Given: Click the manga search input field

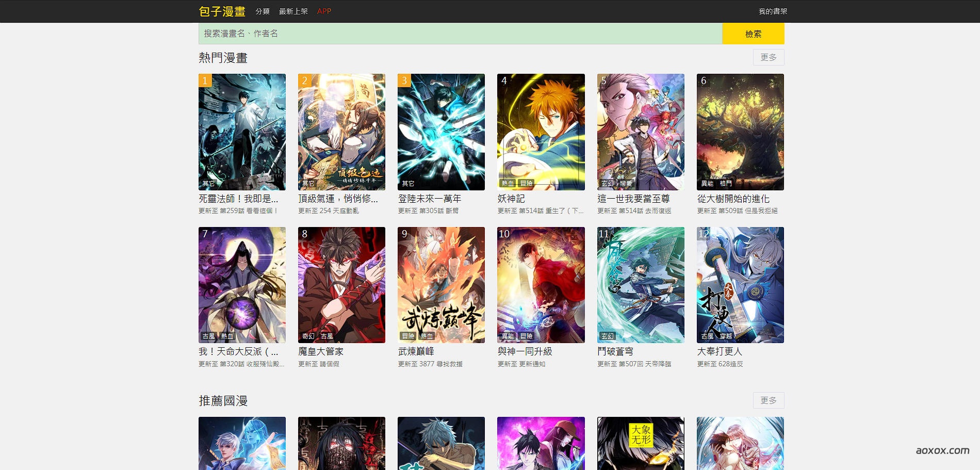Looking at the screenshot, I should coord(460,34).
